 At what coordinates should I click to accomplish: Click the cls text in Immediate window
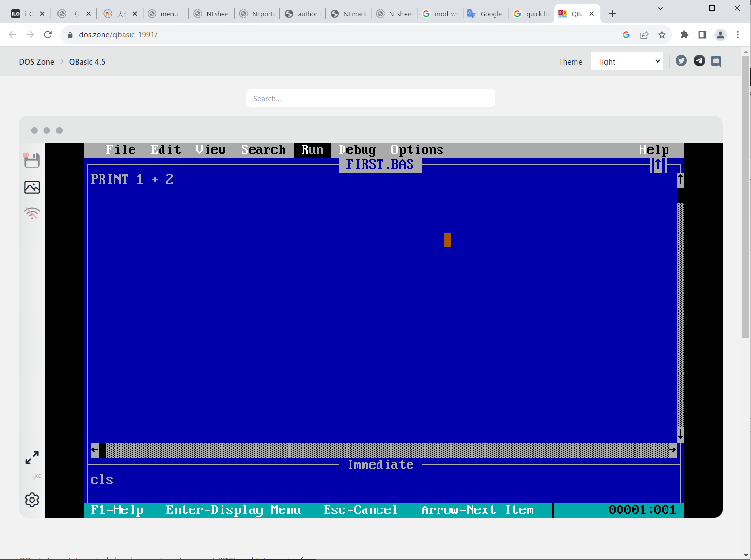click(x=102, y=480)
